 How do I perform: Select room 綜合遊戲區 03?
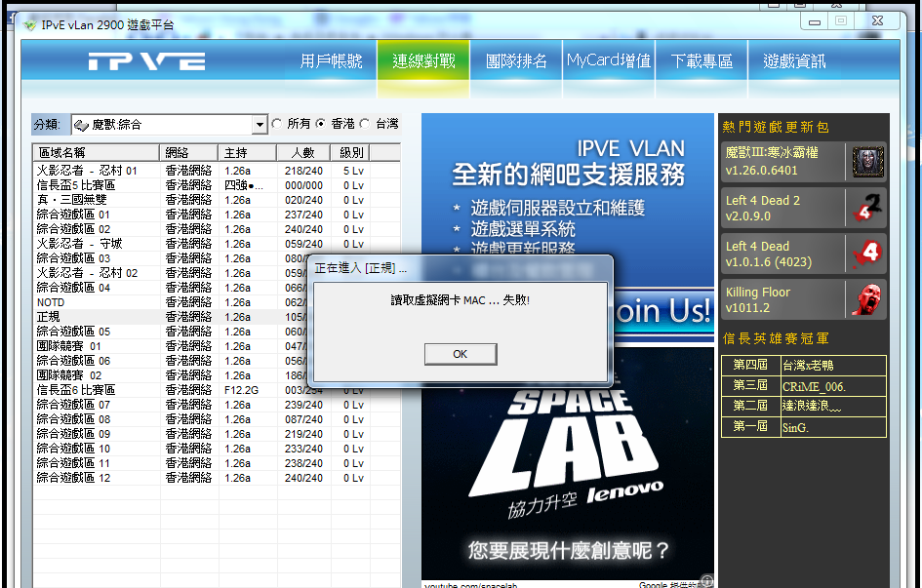coord(171,258)
